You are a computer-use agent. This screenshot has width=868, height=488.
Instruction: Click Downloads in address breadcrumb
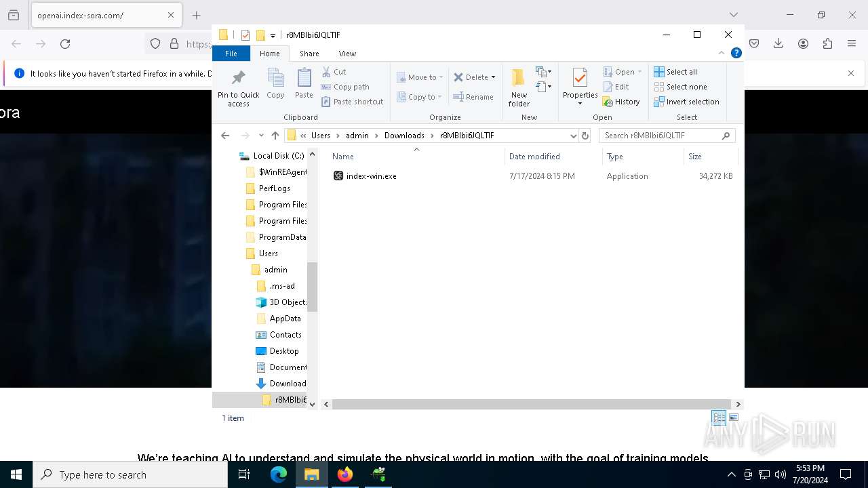[x=404, y=136]
